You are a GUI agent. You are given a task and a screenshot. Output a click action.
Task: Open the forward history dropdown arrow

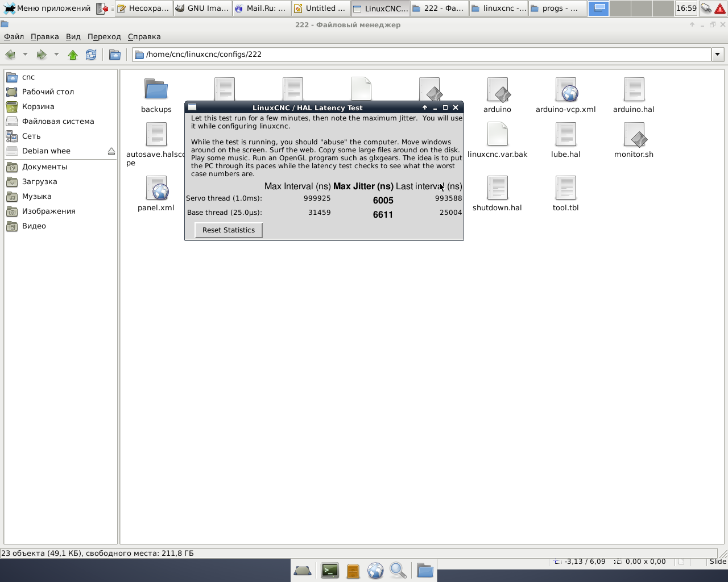click(x=56, y=55)
